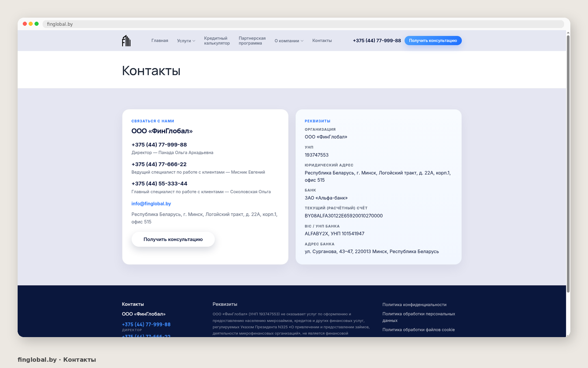Open Кредитный калькулятор page
This screenshot has width=588, height=368.
click(217, 40)
